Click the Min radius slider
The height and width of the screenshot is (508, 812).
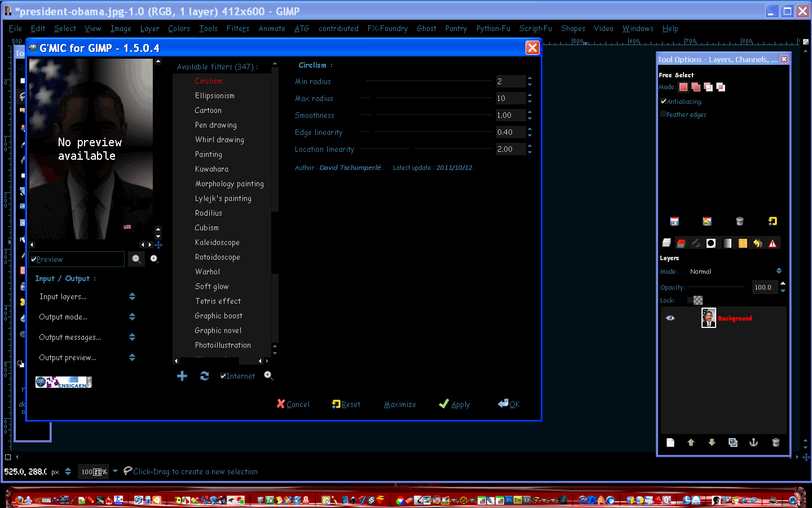tap(426, 81)
